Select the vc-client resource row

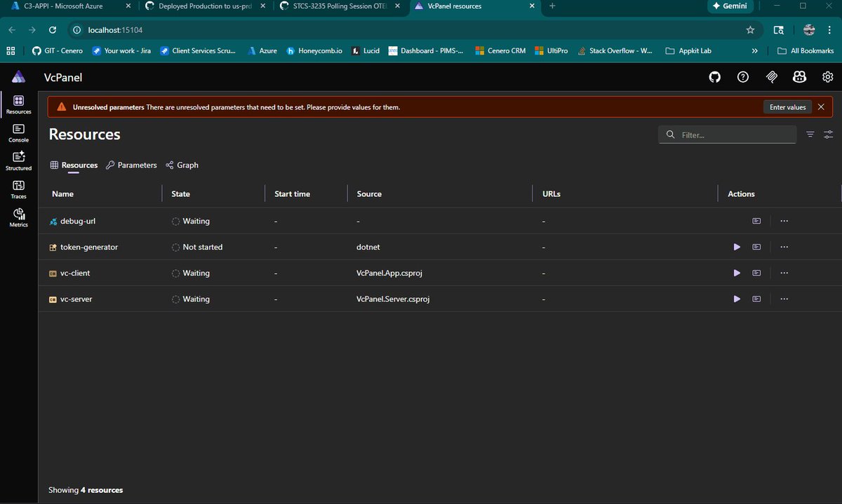(440, 273)
